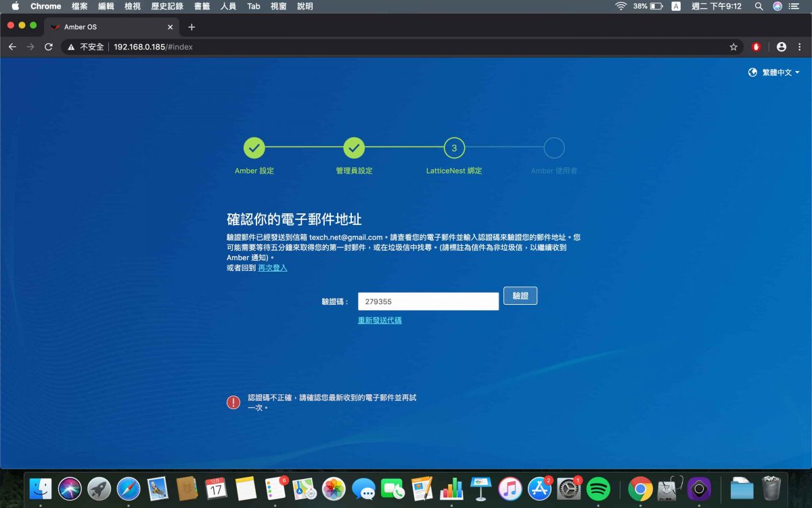Open Spotify from the dock

(598, 488)
